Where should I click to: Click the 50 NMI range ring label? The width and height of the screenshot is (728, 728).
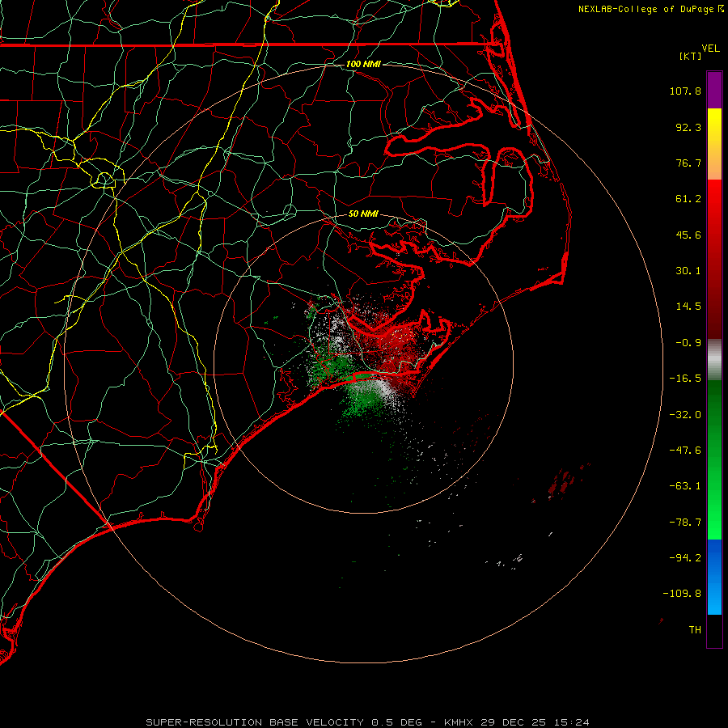[363, 214]
